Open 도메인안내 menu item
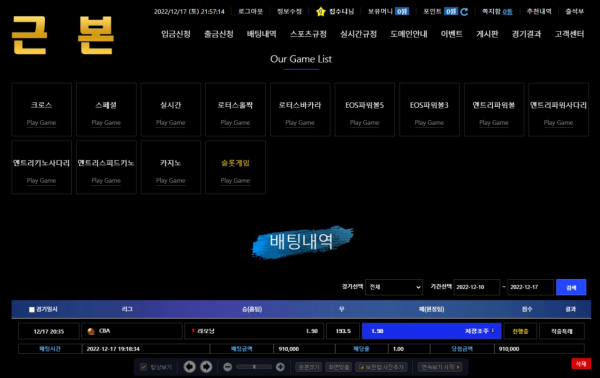 click(409, 34)
